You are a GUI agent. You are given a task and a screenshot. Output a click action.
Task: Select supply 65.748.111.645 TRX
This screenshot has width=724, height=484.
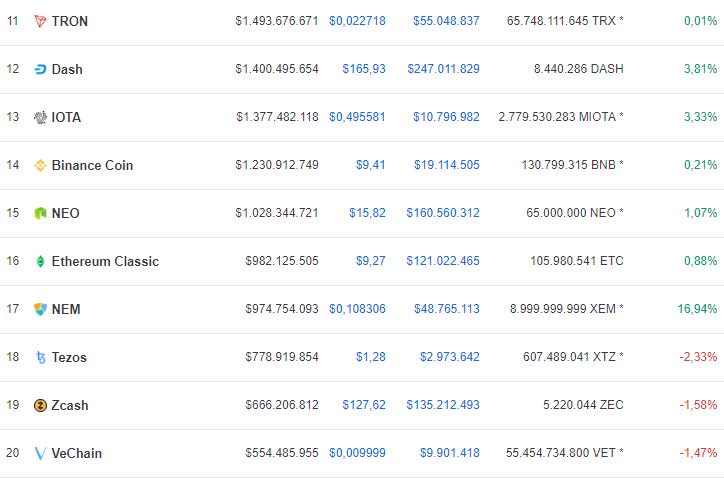click(561, 21)
